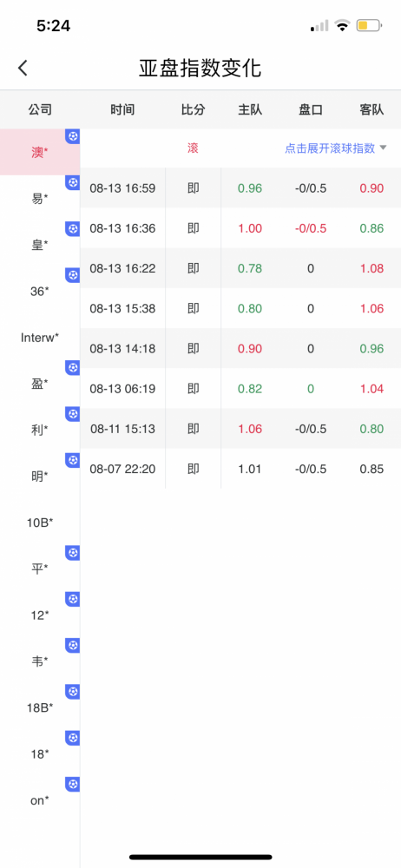
Task: Tap the 08-13 16:59 time cell
Action: click(x=122, y=188)
